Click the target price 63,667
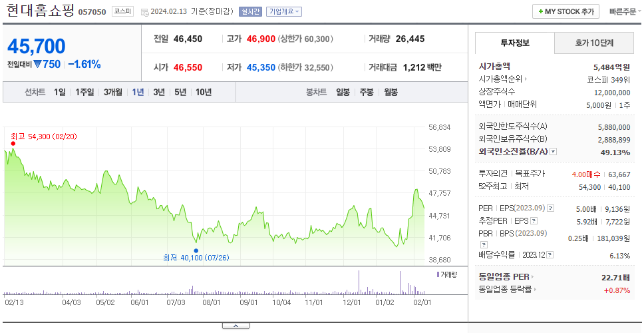Viewport: 644px width, 333px height. pos(619,174)
